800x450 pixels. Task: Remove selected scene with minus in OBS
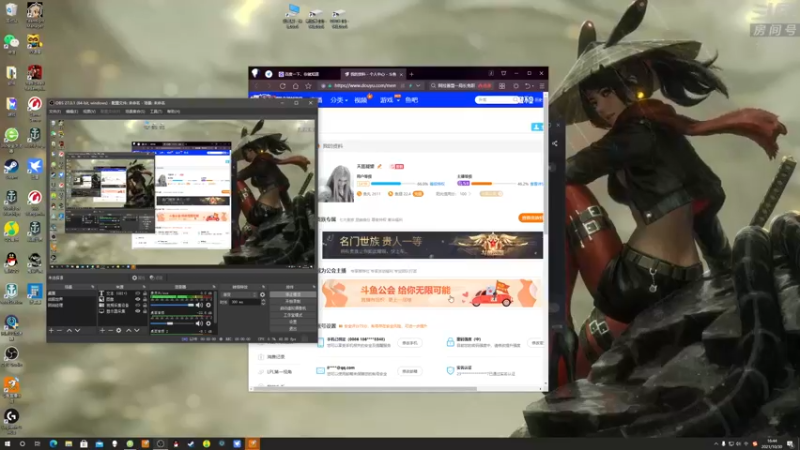(x=60, y=331)
